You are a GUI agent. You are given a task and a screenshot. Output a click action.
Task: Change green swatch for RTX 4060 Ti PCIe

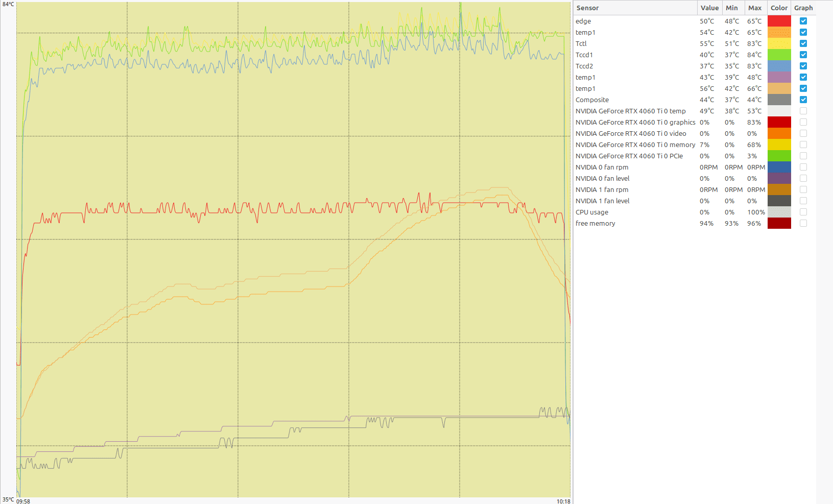point(779,156)
